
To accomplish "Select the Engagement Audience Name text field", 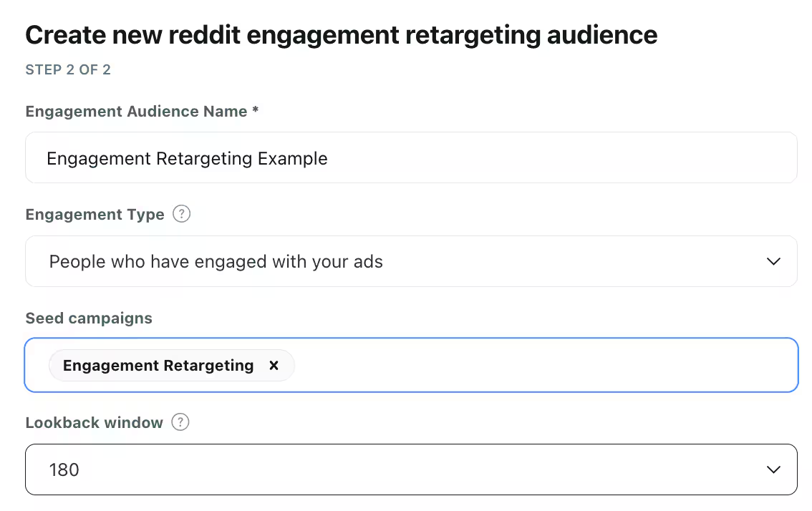I will (x=411, y=157).
